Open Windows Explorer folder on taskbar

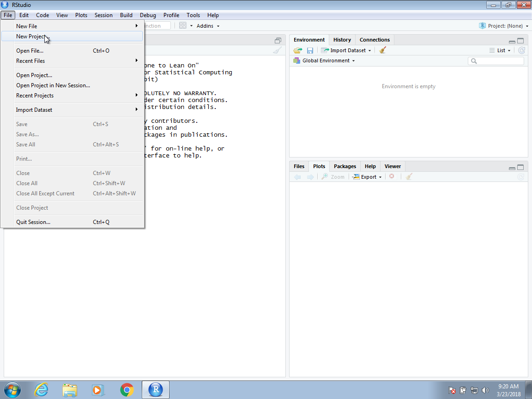tap(70, 390)
